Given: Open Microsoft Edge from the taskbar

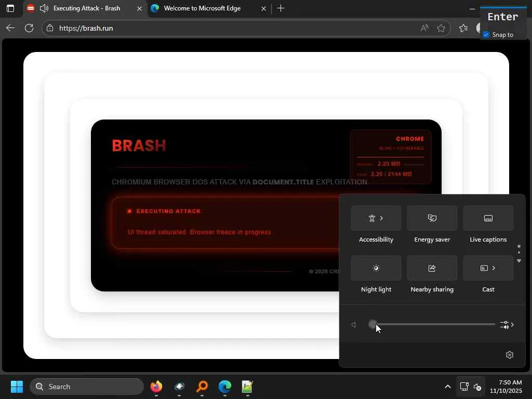Looking at the screenshot, I should pyautogui.click(x=225, y=387).
